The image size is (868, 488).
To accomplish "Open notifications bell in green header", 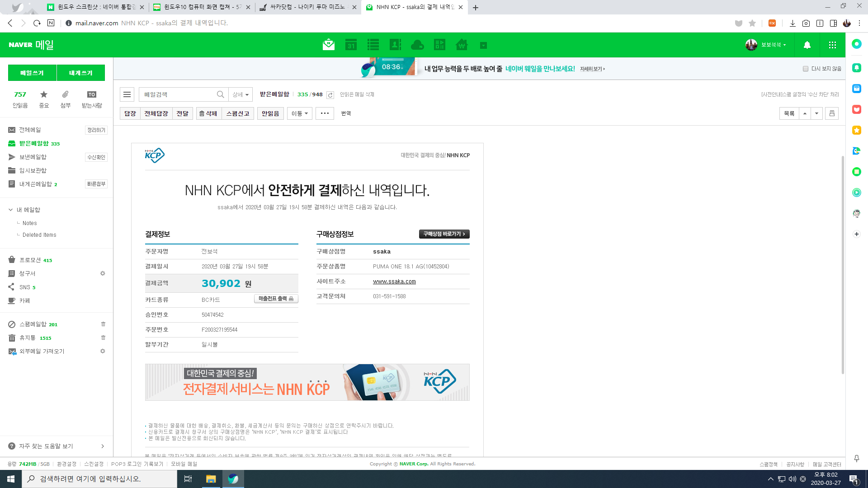I will (807, 45).
